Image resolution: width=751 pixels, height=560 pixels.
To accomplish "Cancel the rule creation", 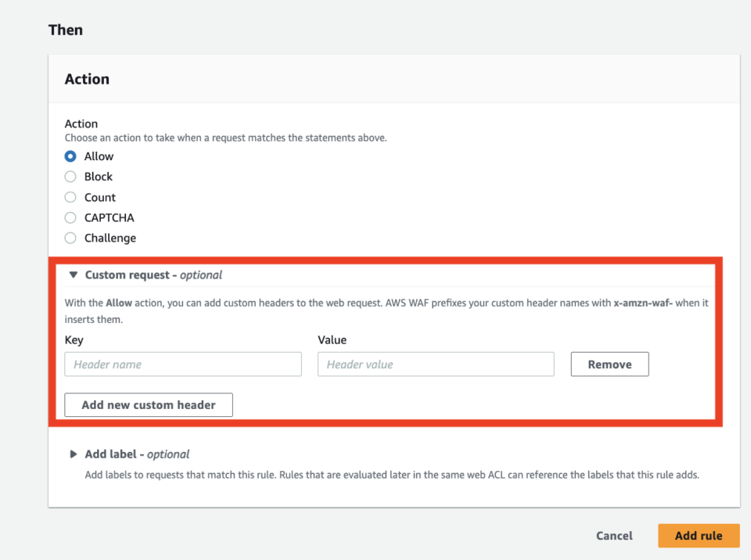I will click(x=613, y=536).
